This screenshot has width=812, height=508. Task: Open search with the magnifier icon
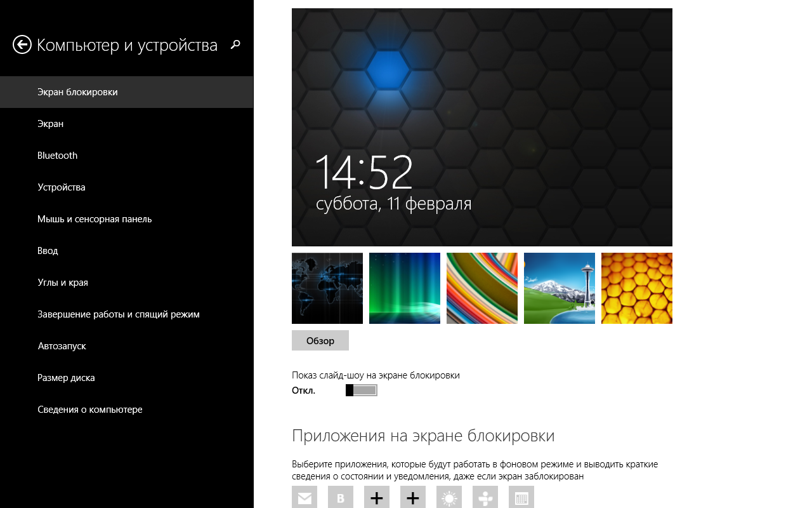pyautogui.click(x=235, y=44)
